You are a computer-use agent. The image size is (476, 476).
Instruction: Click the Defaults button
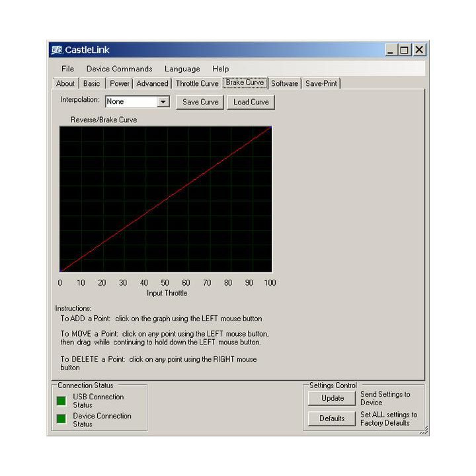[x=332, y=418]
